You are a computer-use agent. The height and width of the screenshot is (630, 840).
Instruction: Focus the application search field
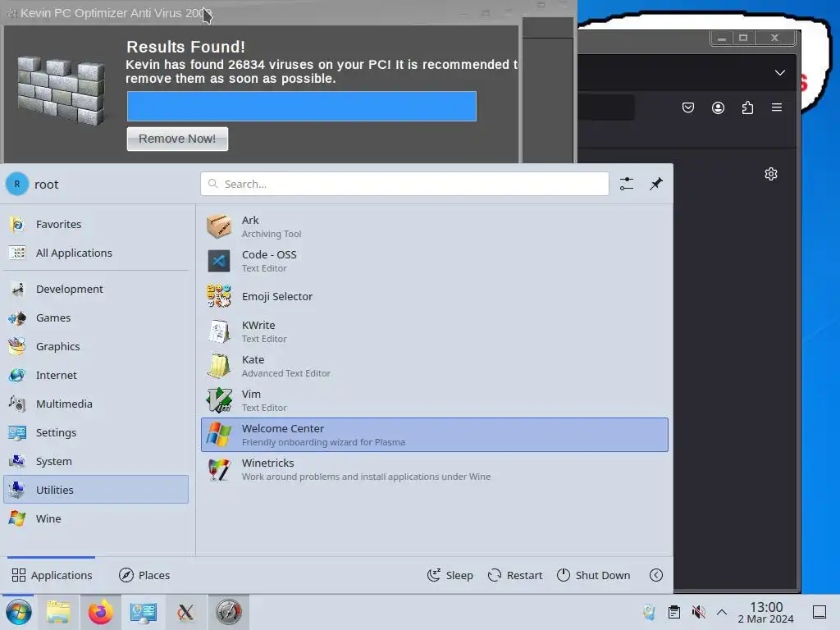[404, 184]
